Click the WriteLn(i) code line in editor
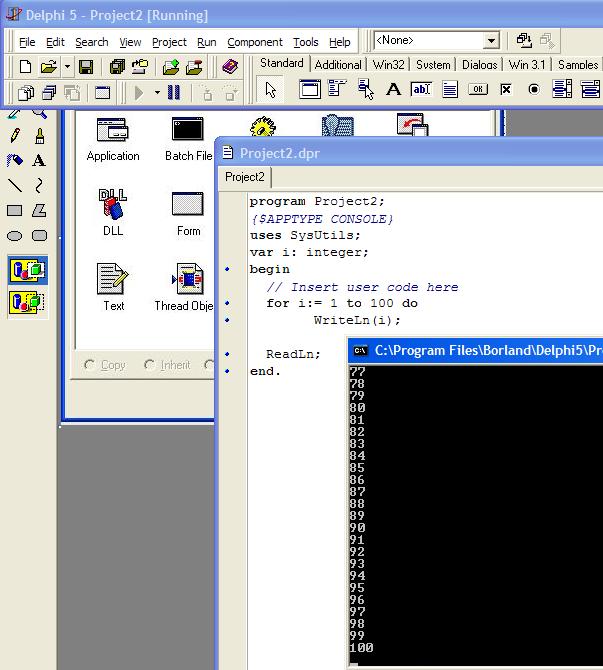 [x=356, y=320]
